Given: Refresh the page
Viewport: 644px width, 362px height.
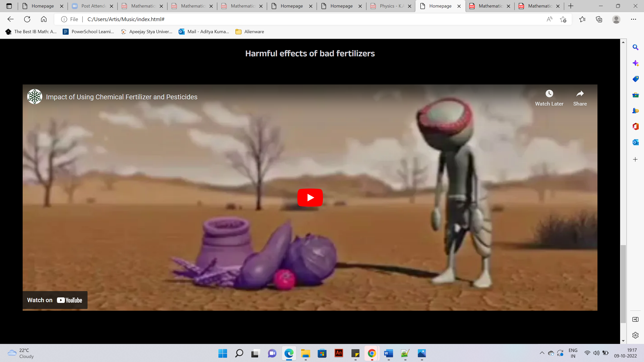Looking at the screenshot, I should (x=27, y=19).
